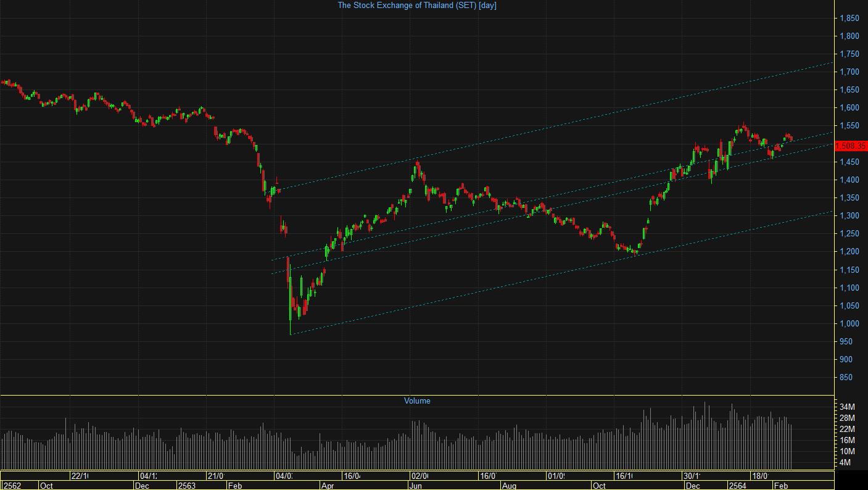This screenshot has height=490, width=868.
Task: Click the 950 price axis label
Action: [x=846, y=342]
